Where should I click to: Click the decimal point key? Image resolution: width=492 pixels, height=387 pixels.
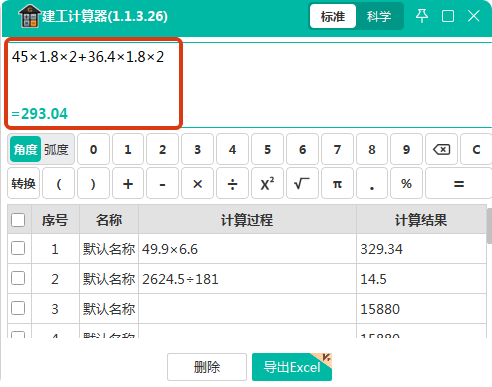pos(372,183)
